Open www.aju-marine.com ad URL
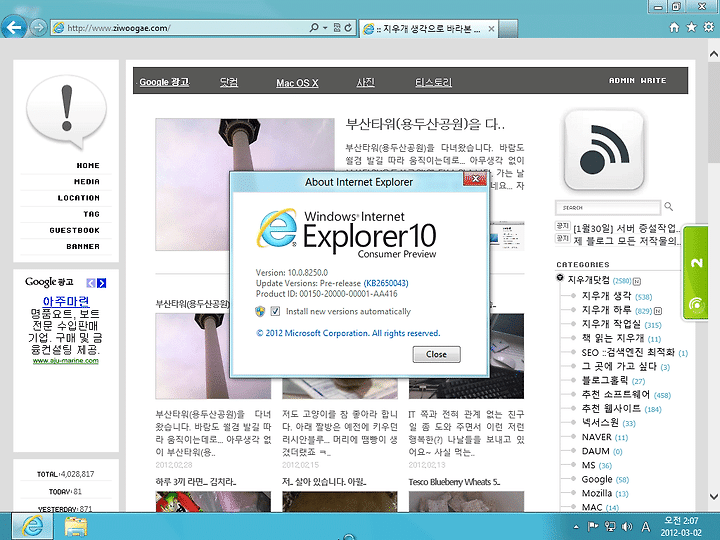The width and height of the screenshot is (720, 540). click(x=66, y=361)
